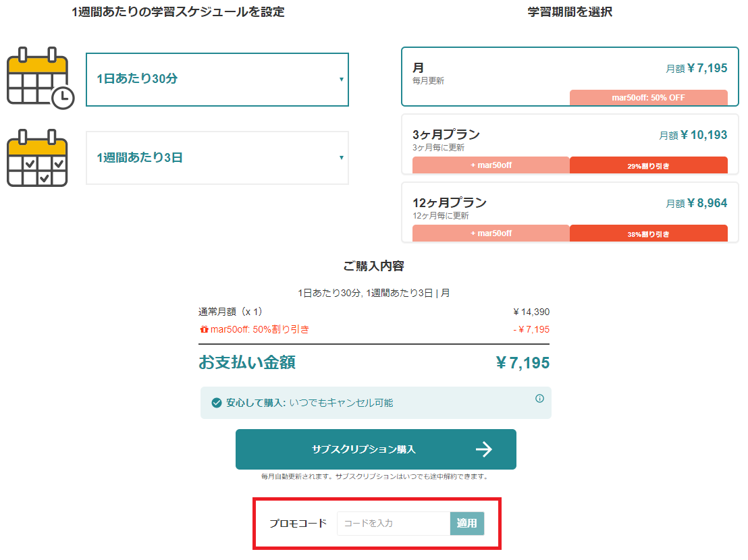This screenshot has width=748, height=560.
Task: Click the 学習期間を選択 heading
Action: click(570, 12)
